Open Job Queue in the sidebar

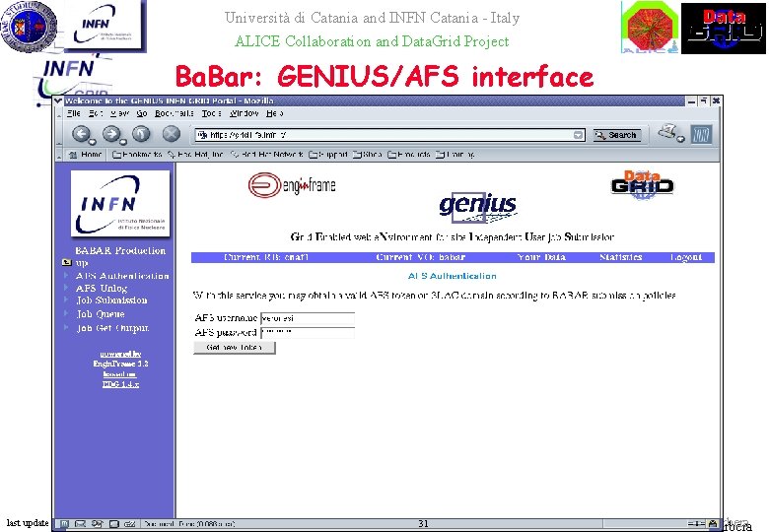coord(100,314)
